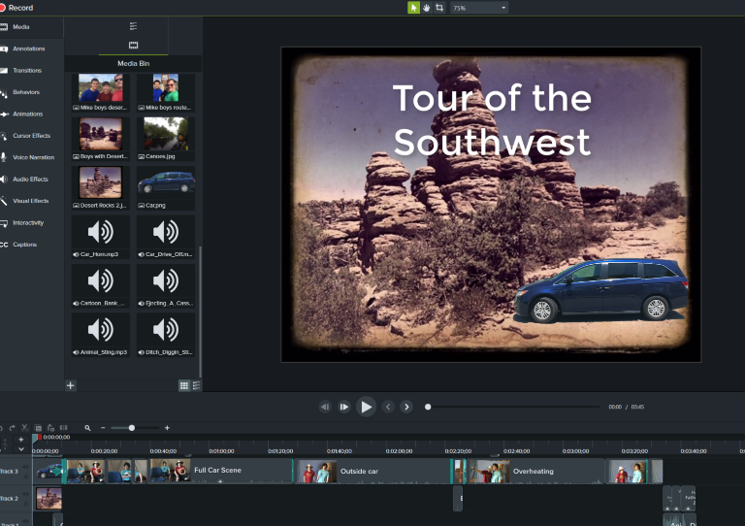Open the Visual Effects tab
745x526 pixels.
30,201
